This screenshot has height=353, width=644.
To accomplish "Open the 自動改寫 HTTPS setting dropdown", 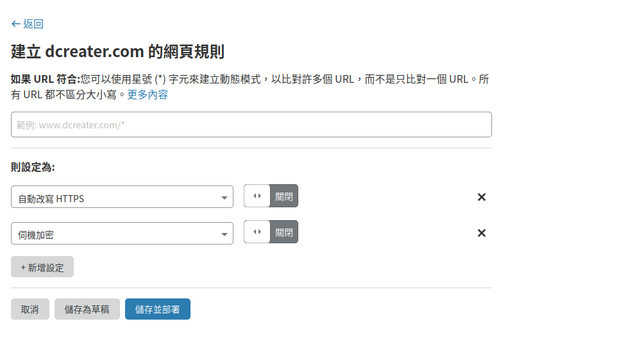I will (115, 198).
